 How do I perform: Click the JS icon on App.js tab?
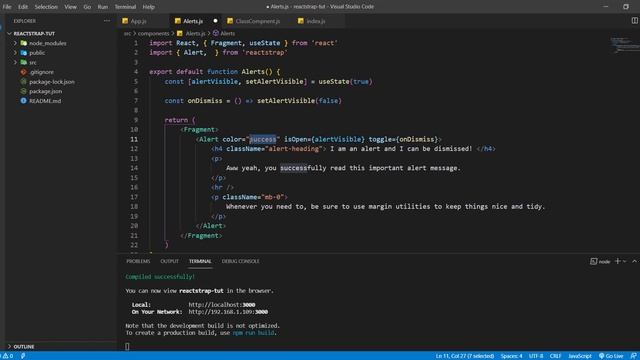tap(125, 21)
